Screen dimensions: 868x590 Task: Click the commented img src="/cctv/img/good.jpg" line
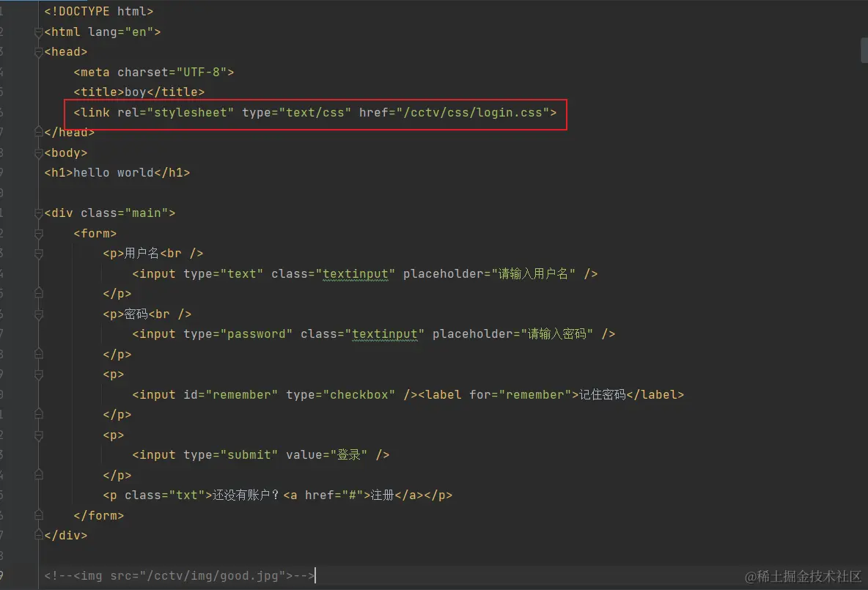[x=180, y=575]
